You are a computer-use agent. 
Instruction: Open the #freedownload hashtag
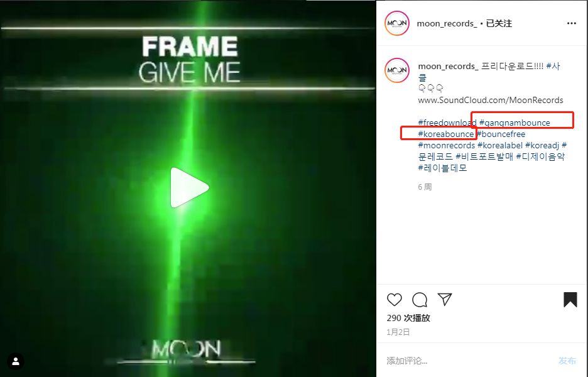click(447, 123)
